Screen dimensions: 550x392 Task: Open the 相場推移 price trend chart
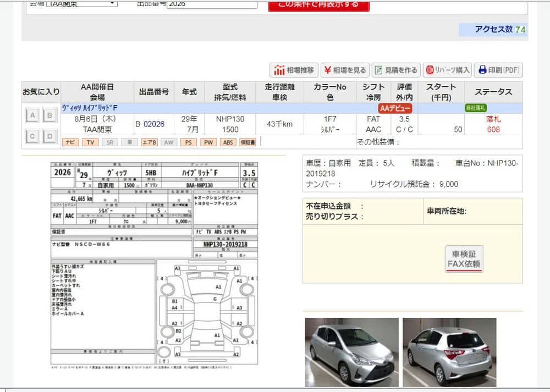(294, 70)
